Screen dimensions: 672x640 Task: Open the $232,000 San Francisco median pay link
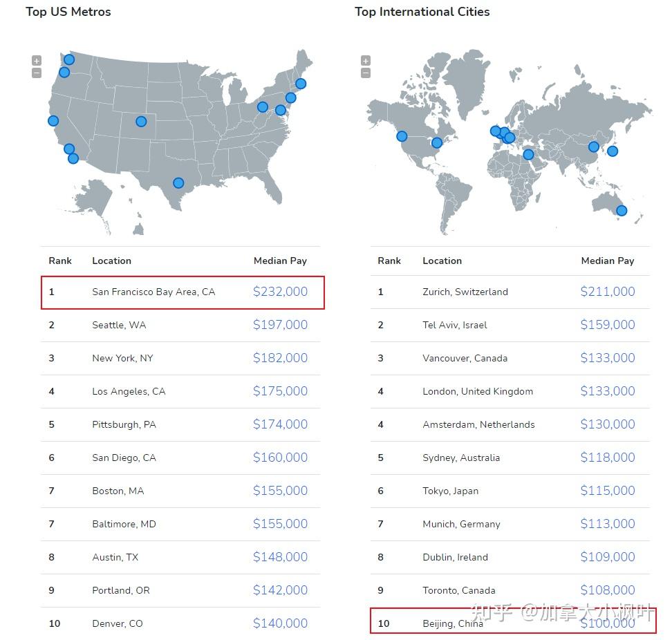pyautogui.click(x=280, y=292)
